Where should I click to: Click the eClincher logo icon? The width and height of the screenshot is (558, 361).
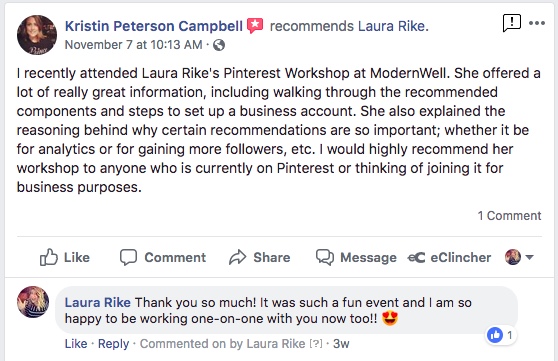pos(416,257)
